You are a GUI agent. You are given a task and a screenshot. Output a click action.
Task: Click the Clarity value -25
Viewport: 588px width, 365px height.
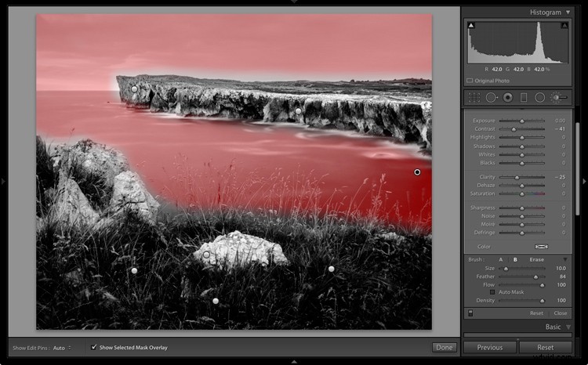point(561,177)
